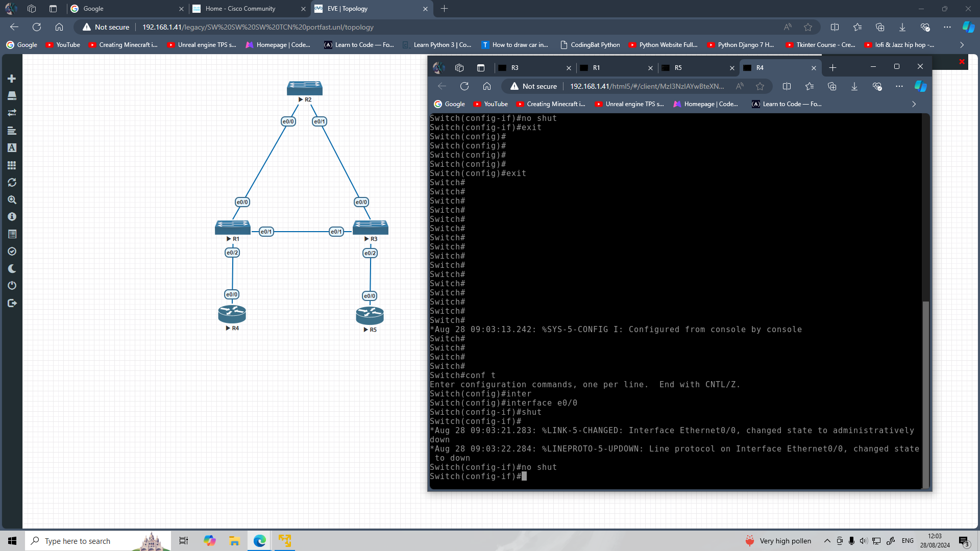Click the power off icon in EVE sidebar
Viewport: 980px width, 551px height.
pyautogui.click(x=12, y=285)
